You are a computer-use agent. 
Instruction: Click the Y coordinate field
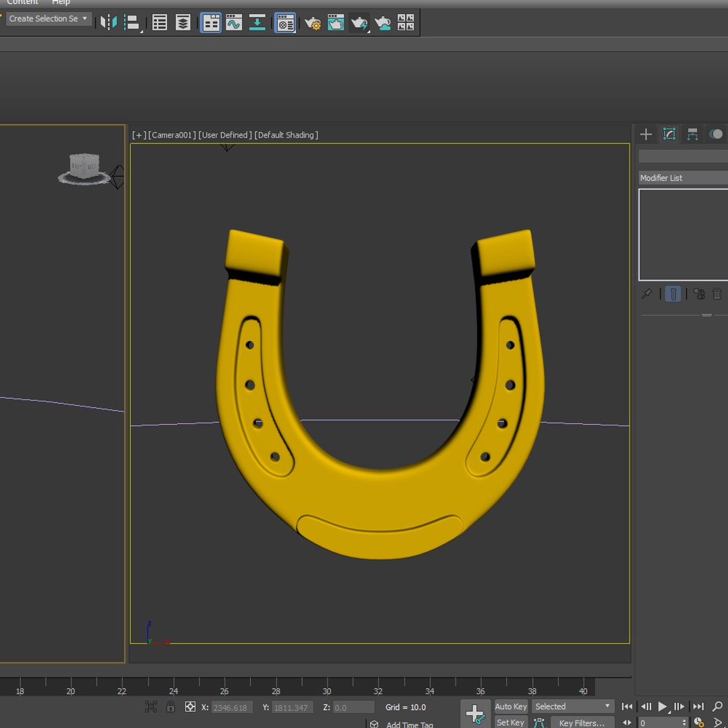(293, 708)
